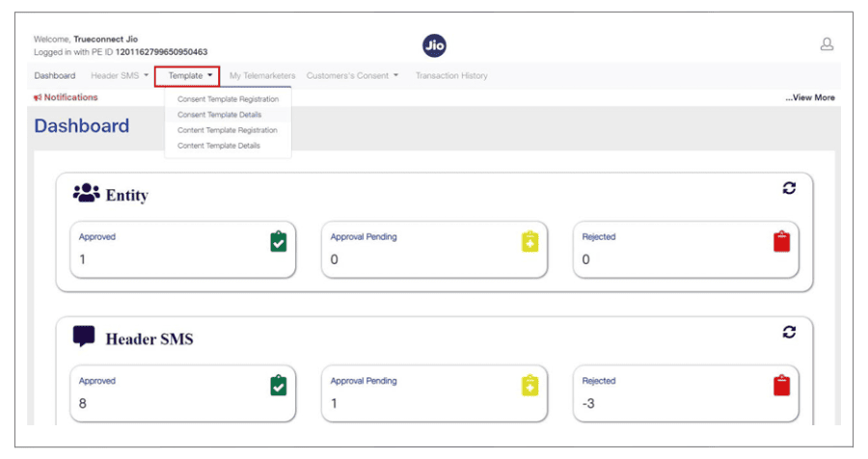Open the user profile icon
This screenshot has width=868, height=459.
pos(827,44)
